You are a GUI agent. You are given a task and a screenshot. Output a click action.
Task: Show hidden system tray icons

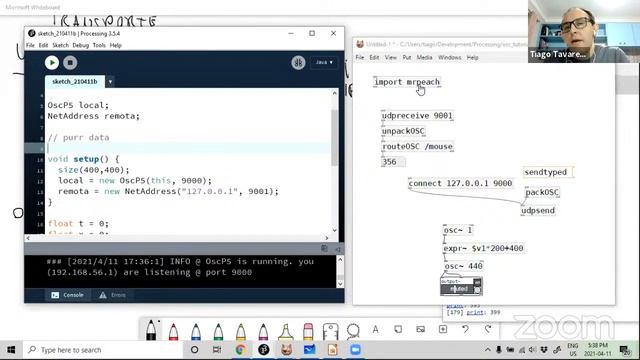pos(487,350)
